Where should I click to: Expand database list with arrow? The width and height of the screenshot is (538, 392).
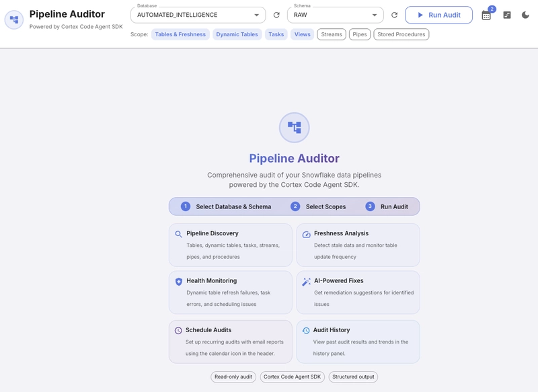pos(257,15)
